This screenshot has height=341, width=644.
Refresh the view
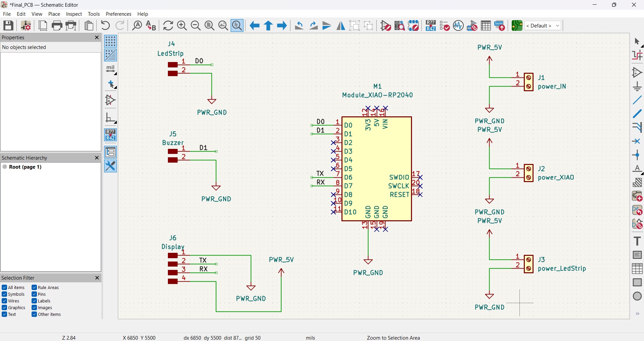click(168, 25)
